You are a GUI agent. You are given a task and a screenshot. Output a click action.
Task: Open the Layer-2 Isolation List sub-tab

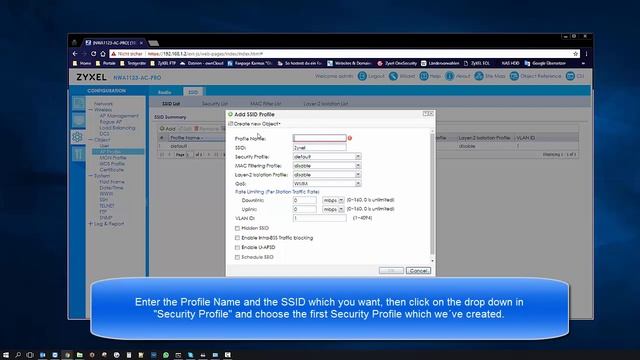click(x=326, y=104)
